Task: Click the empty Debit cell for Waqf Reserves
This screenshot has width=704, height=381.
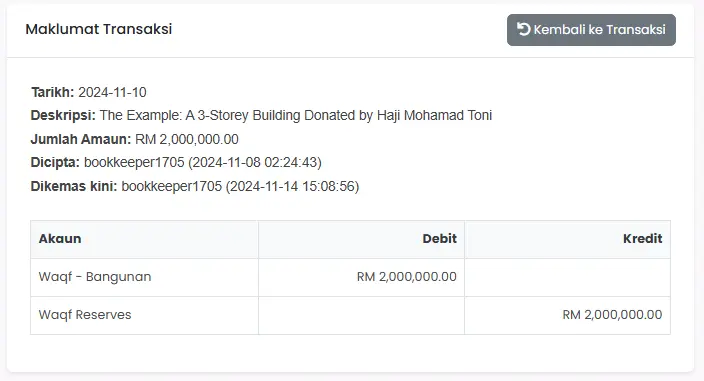Action: coord(361,315)
